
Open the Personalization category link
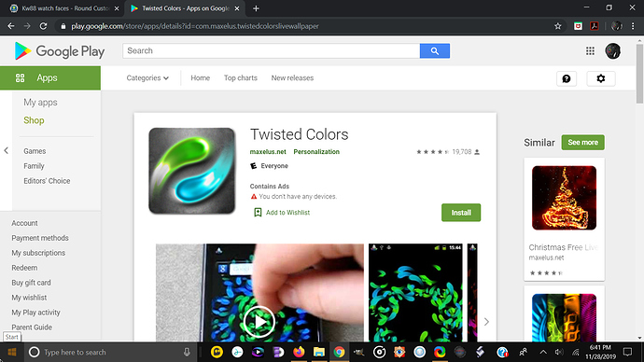coord(316,152)
